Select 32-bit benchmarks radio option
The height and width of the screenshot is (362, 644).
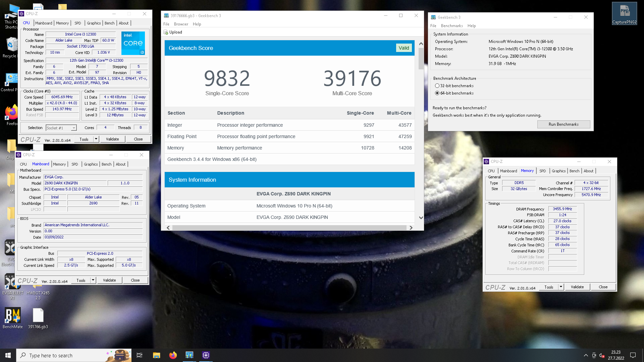point(437,86)
